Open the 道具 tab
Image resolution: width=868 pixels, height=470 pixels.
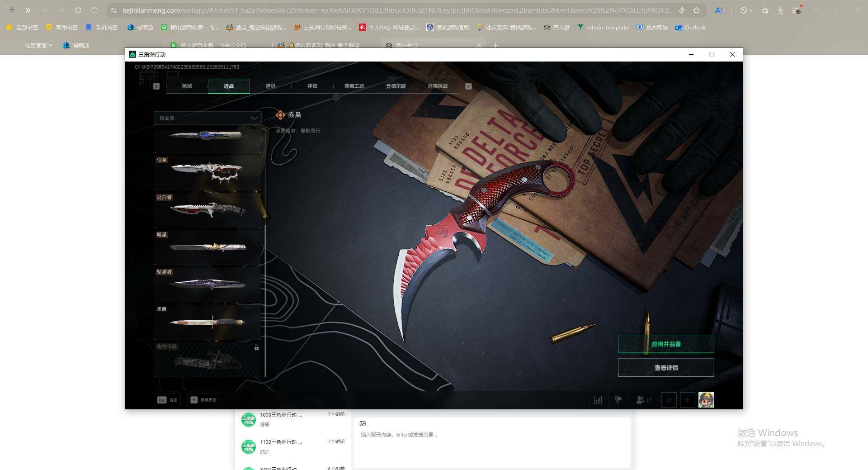tap(270, 86)
